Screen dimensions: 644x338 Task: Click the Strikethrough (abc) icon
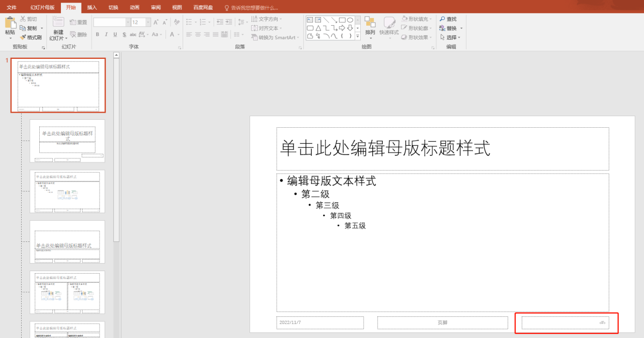(133, 34)
